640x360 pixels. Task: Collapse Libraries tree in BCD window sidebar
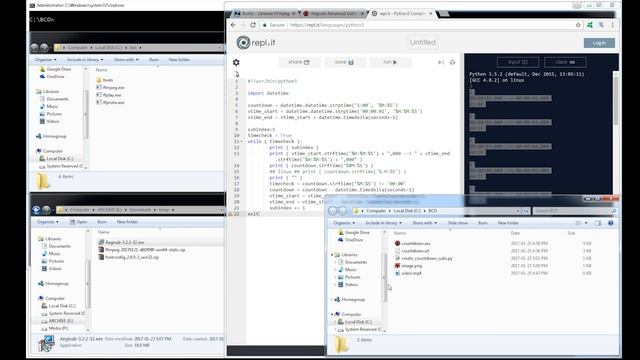tap(332, 255)
